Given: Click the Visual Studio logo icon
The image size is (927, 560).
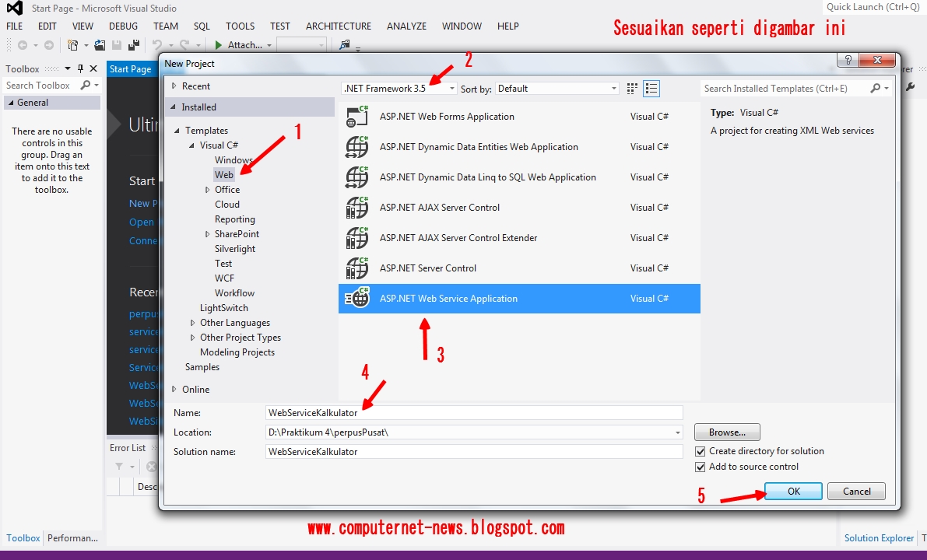Looking at the screenshot, I should (14, 9).
